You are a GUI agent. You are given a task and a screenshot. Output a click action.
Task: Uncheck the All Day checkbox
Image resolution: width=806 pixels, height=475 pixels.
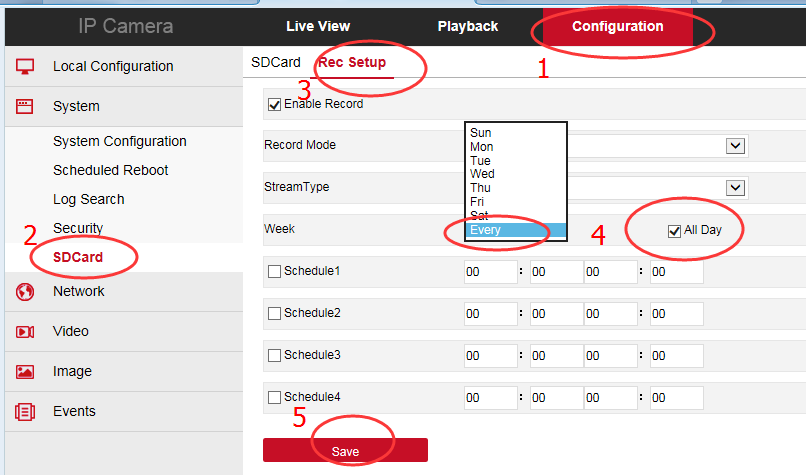[x=674, y=231]
